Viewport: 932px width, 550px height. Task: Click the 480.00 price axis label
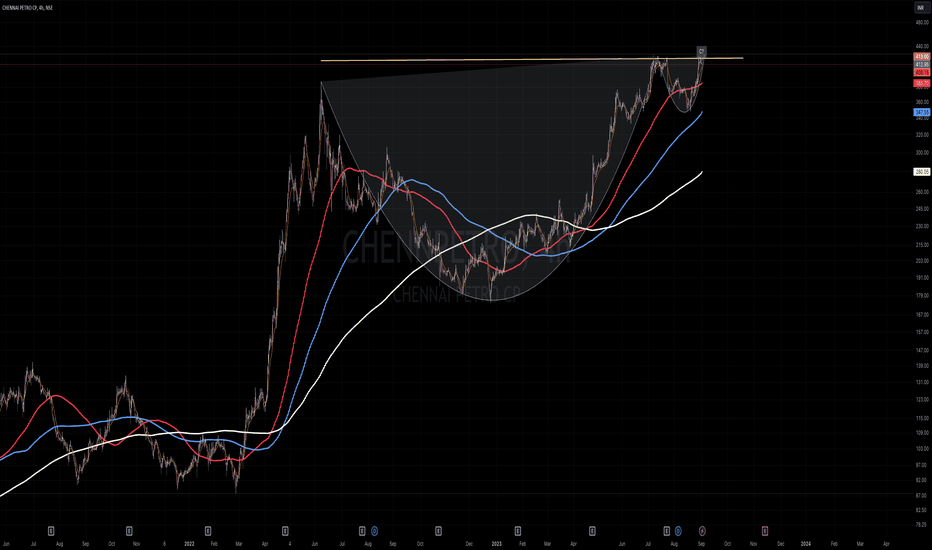[x=922, y=23]
